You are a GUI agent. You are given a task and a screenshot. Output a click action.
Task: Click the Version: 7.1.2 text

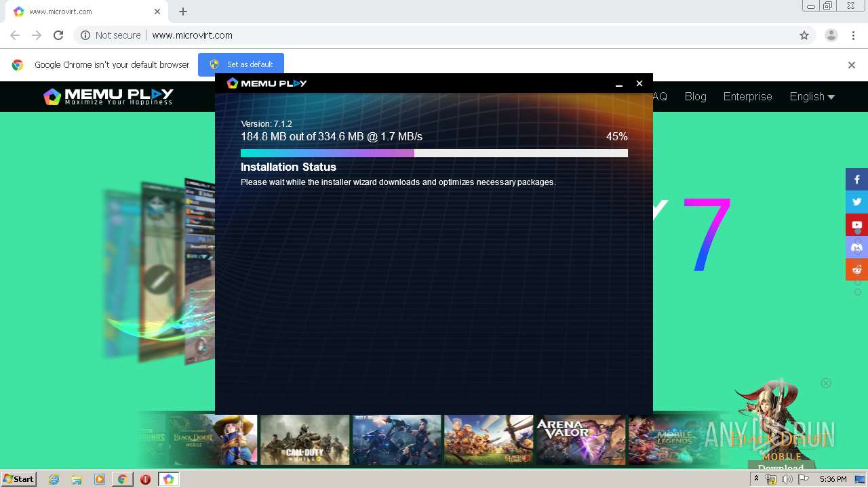pos(267,124)
